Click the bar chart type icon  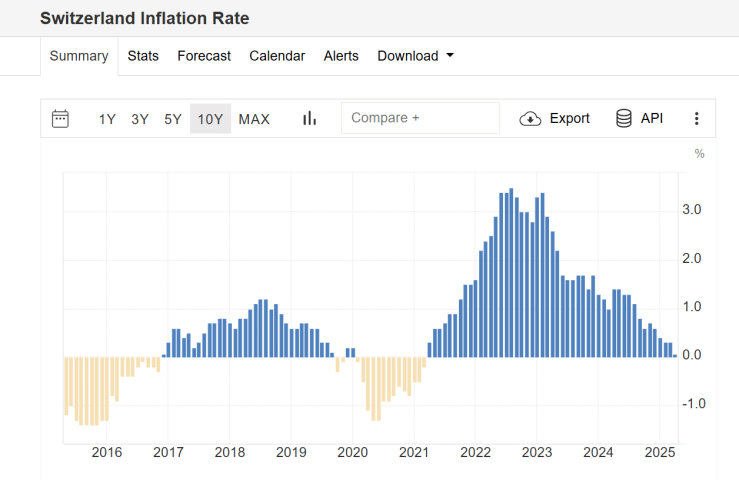point(309,119)
